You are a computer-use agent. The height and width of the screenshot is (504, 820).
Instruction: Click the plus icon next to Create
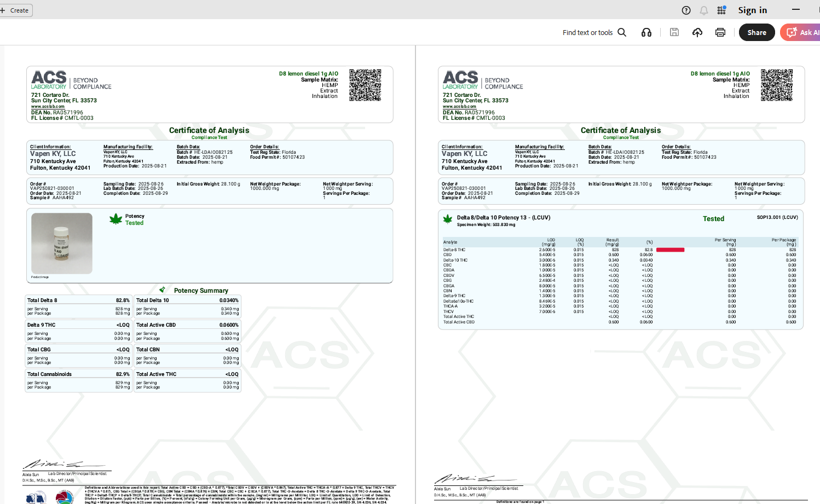coord(3,10)
